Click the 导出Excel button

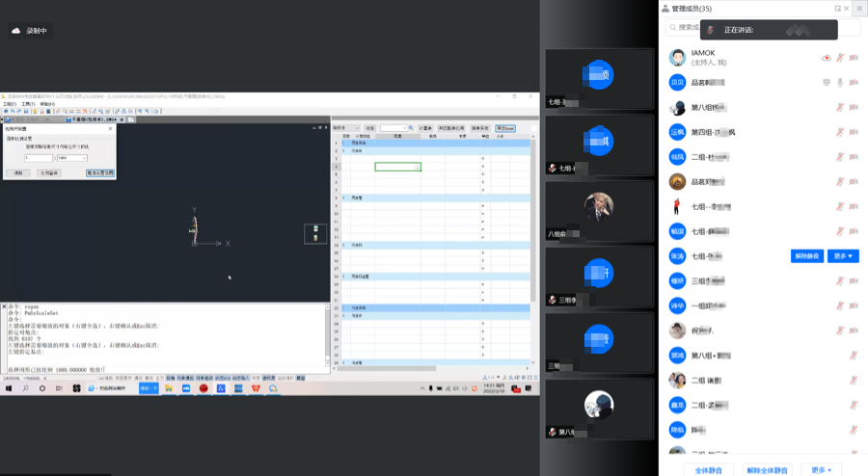(x=504, y=128)
